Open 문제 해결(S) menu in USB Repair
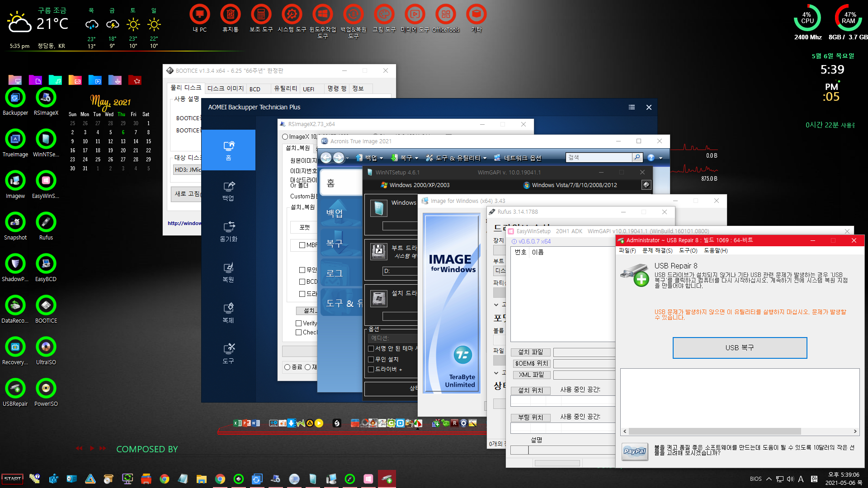The width and height of the screenshot is (868, 488). (x=657, y=250)
